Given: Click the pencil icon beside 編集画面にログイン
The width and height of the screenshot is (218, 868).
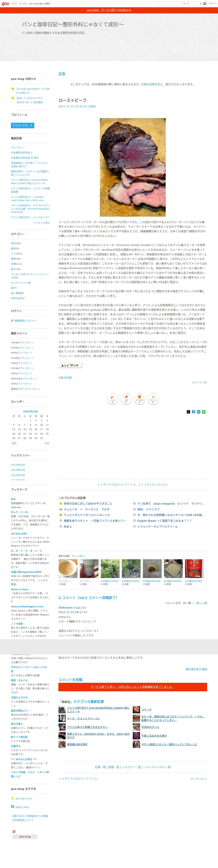Looking at the screenshot, I should (12, 321).
